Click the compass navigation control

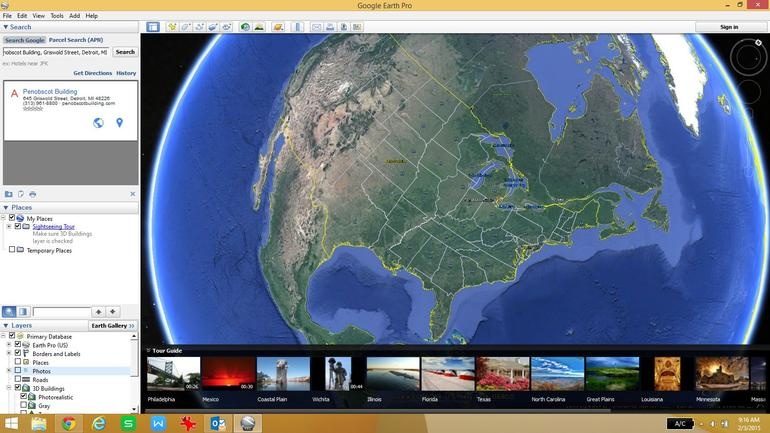(747, 58)
